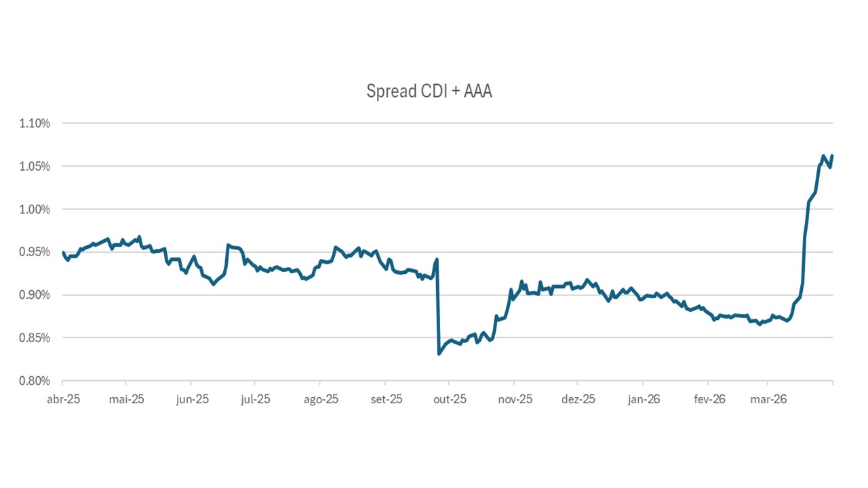Select the set-25 x-axis label
This screenshot has height=488, width=868.
click(x=386, y=399)
